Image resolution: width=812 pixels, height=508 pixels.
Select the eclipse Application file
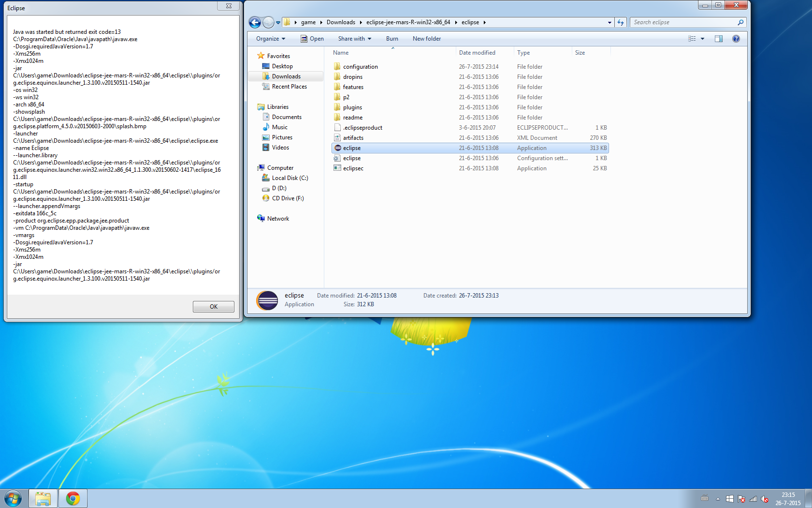pyautogui.click(x=470, y=148)
